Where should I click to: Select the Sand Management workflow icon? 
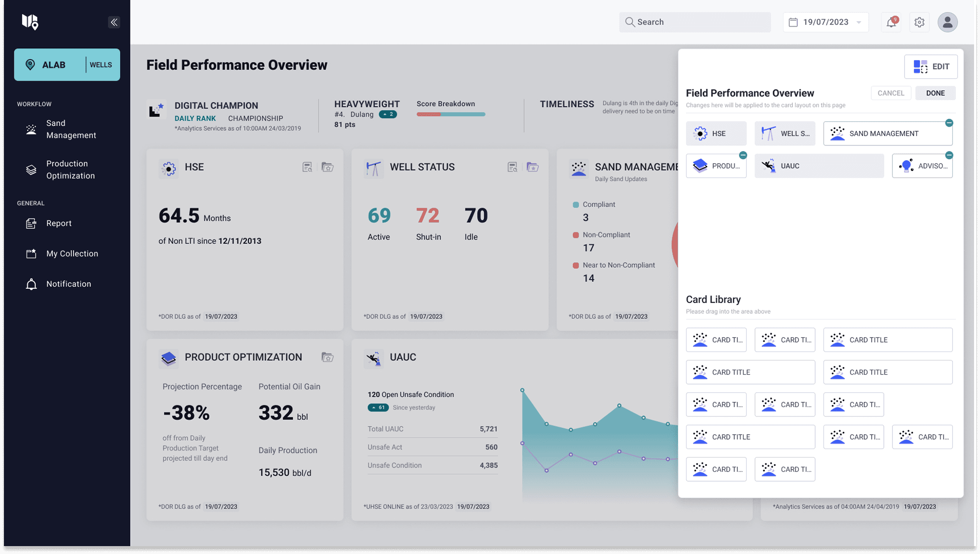pyautogui.click(x=31, y=129)
